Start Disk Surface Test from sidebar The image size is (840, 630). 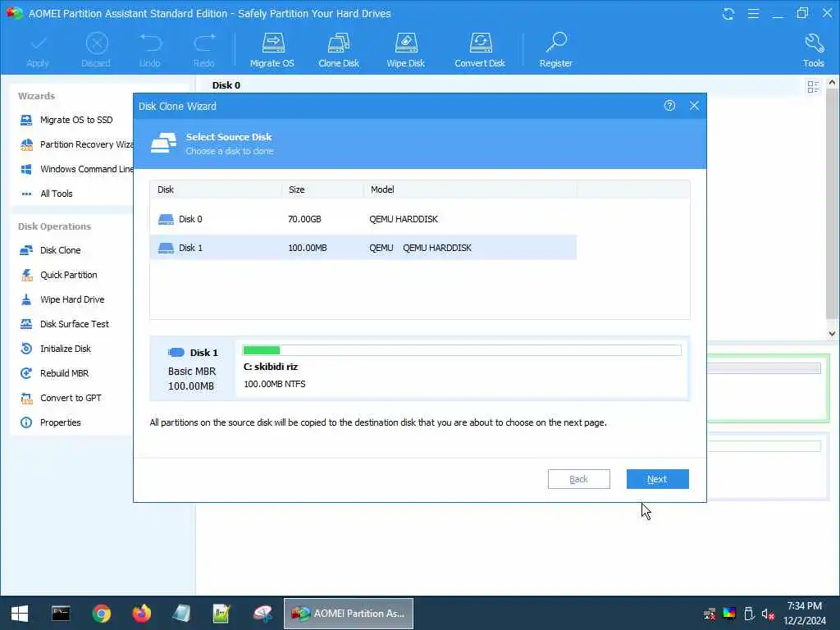(64, 324)
